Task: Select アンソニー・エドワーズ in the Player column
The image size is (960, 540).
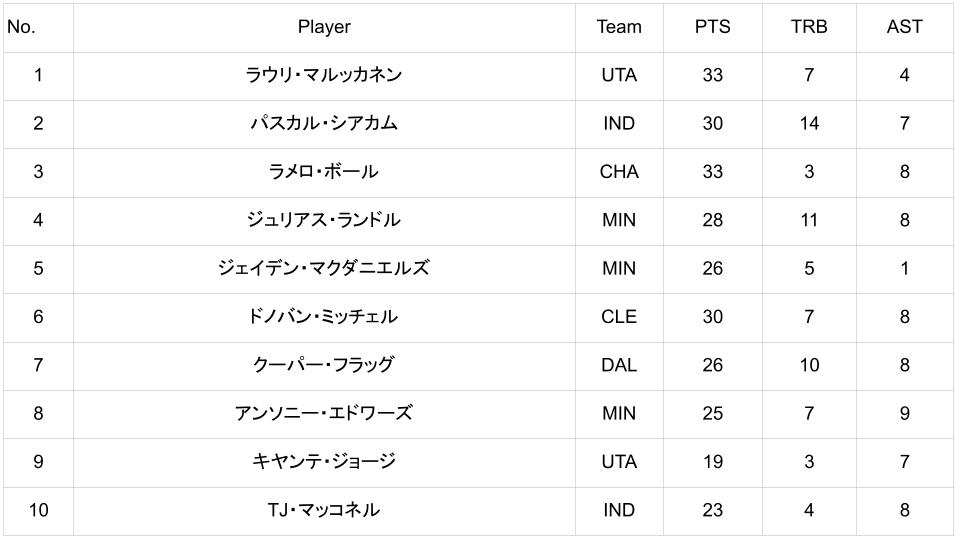Action: point(324,413)
